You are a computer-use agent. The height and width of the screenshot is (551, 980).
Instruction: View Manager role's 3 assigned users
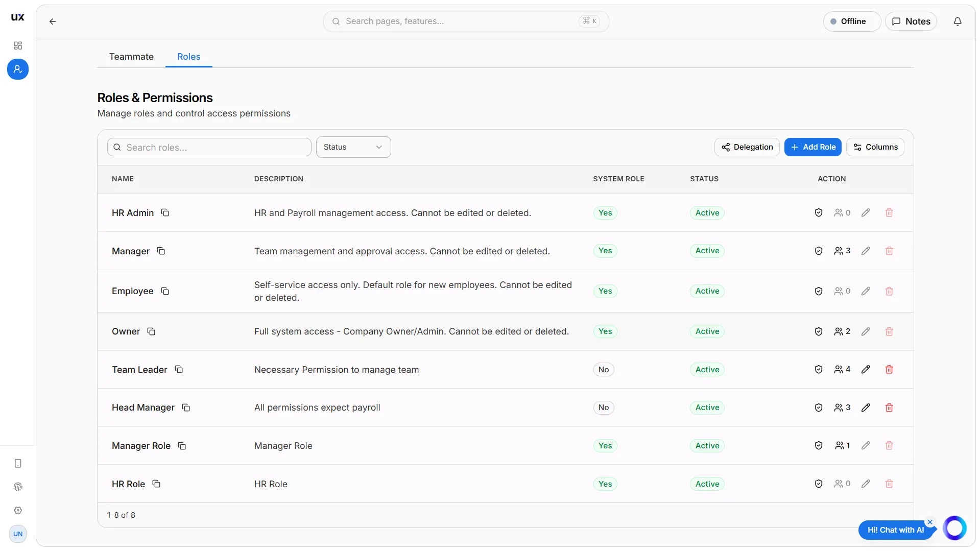click(x=842, y=251)
